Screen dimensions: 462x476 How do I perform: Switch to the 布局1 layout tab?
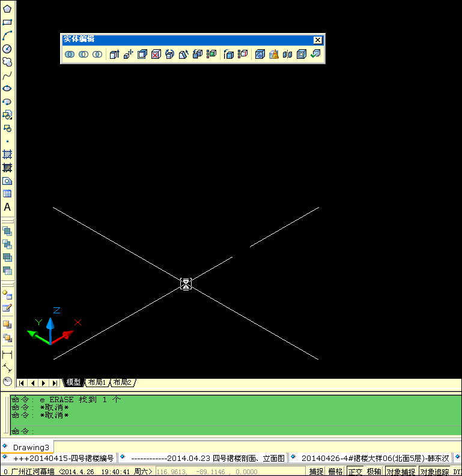point(97,382)
